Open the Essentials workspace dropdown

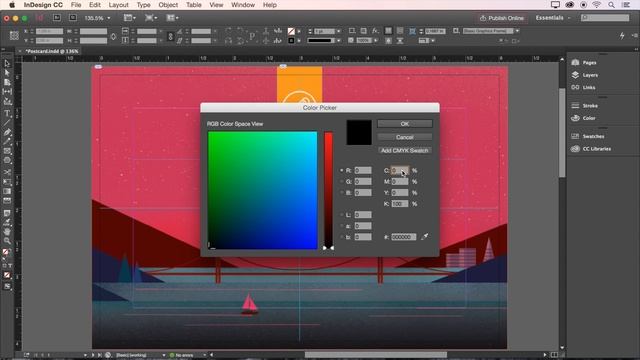click(553, 18)
